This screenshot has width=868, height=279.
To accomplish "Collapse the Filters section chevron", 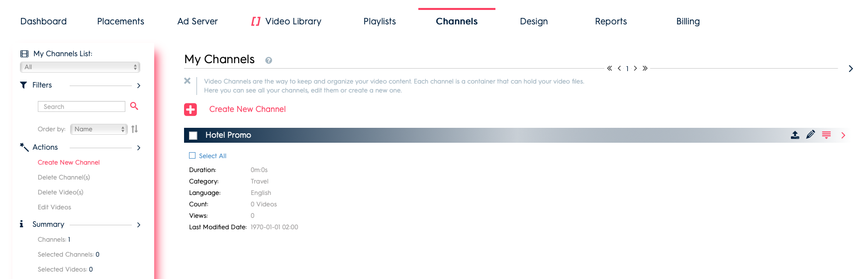I will click(138, 86).
